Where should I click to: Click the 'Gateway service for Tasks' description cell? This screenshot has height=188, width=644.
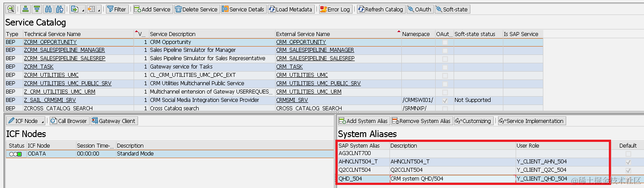tap(212, 67)
